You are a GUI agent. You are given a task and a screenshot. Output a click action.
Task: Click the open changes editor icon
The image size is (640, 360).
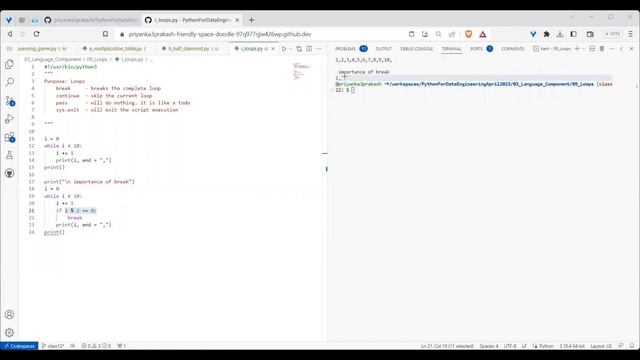click(x=299, y=49)
